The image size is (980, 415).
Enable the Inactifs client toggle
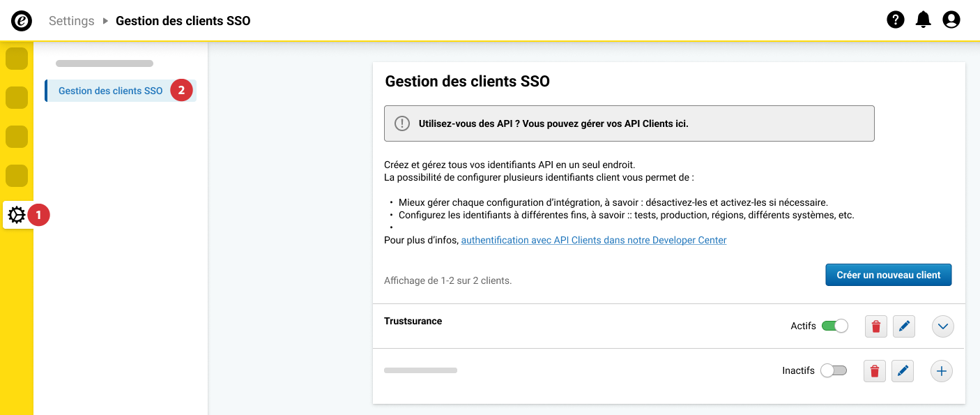(833, 370)
